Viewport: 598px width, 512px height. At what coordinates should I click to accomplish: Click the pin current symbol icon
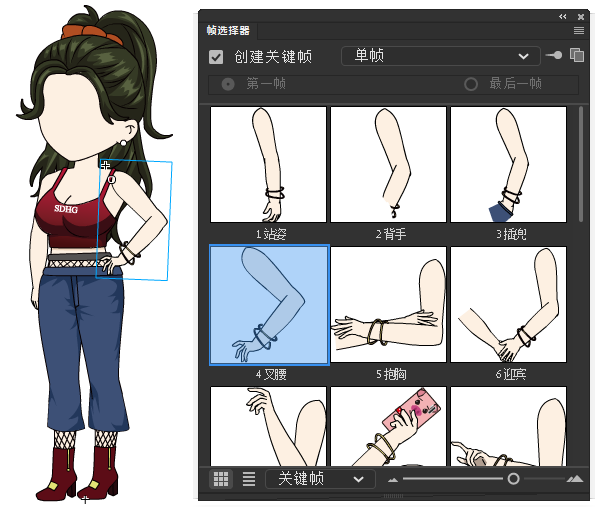point(554,55)
